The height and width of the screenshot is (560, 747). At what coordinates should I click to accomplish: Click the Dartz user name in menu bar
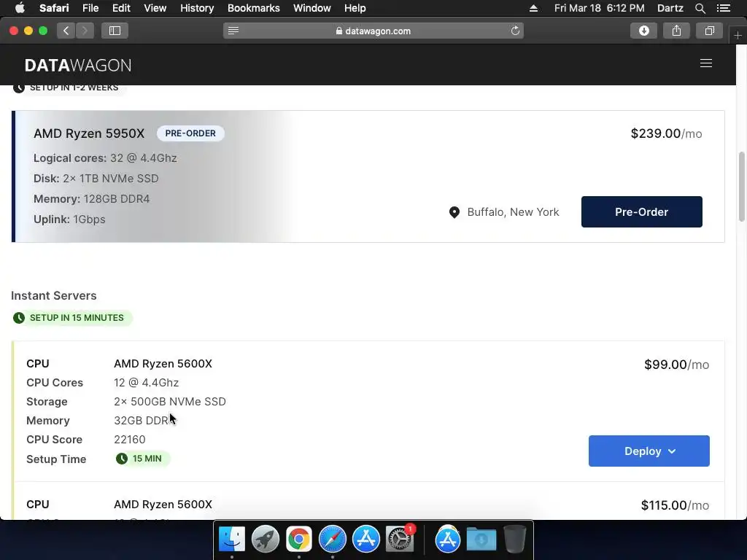click(670, 8)
